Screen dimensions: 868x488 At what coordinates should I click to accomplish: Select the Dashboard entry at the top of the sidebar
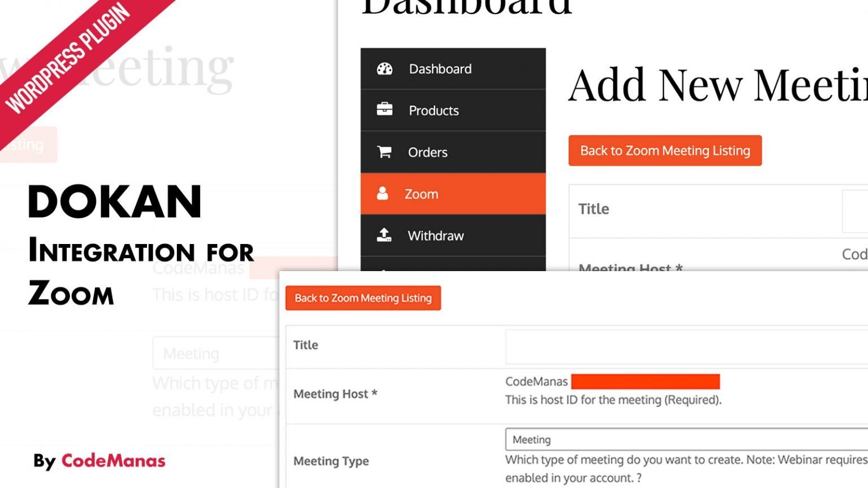tap(440, 68)
